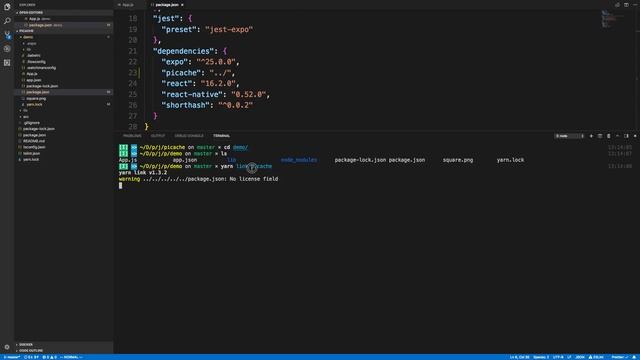Split the editor using top-right icon
This screenshot has height=360, width=640.
point(626,5)
